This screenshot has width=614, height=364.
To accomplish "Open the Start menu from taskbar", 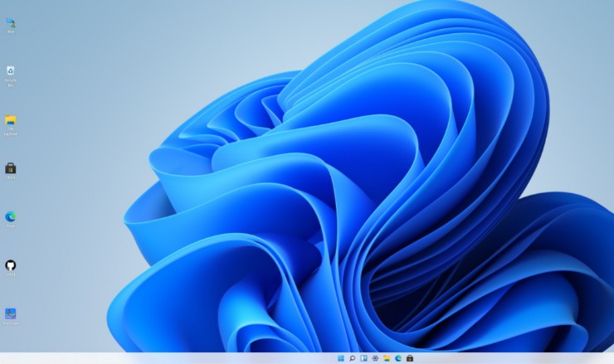I will pyautogui.click(x=341, y=358).
